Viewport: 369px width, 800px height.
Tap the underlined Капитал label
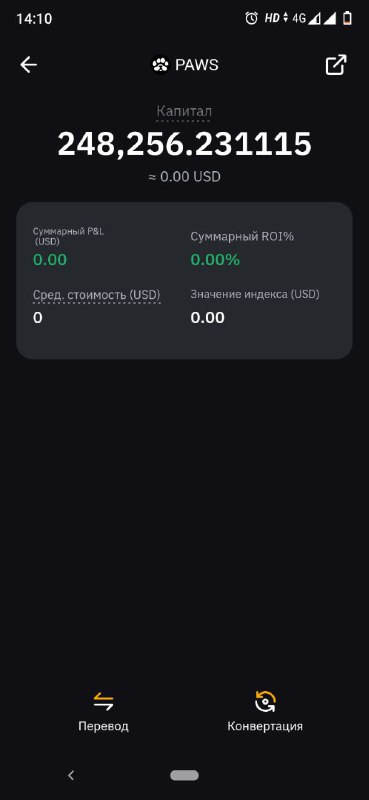click(x=184, y=111)
